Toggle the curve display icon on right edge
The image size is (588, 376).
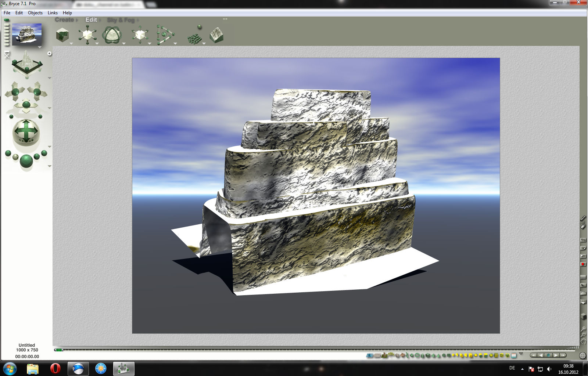583,285
